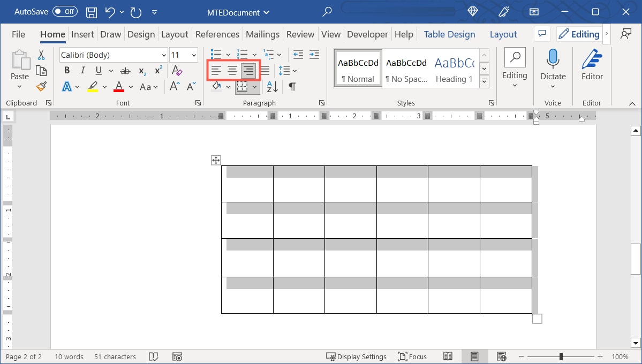Image resolution: width=642 pixels, height=364 pixels.
Task: Clear all formatting
Action: coord(177,70)
